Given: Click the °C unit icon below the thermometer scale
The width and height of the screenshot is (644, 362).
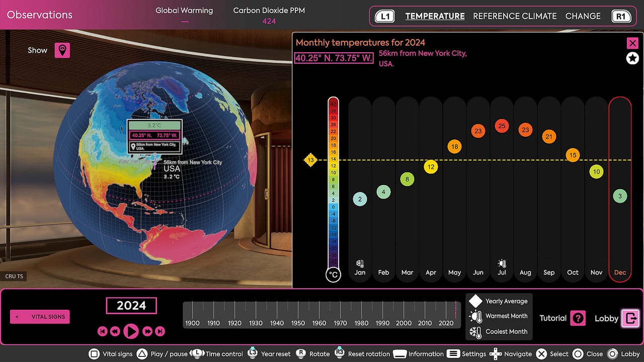Looking at the screenshot, I should pyautogui.click(x=333, y=275).
